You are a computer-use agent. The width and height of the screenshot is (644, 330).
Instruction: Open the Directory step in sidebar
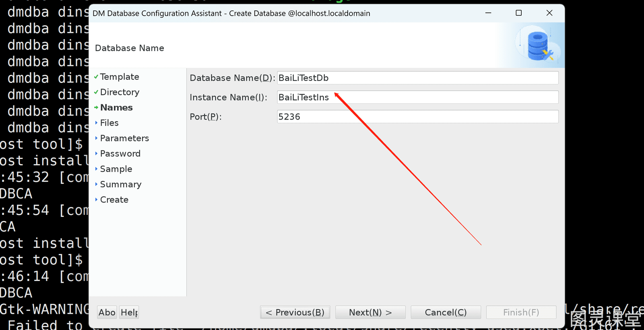[120, 92]
